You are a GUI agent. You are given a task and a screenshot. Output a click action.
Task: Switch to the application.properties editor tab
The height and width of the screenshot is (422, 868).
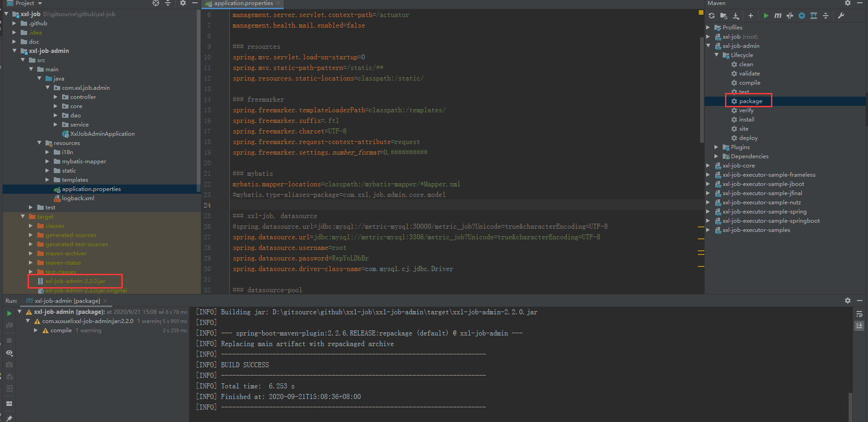tap(243, 4)
